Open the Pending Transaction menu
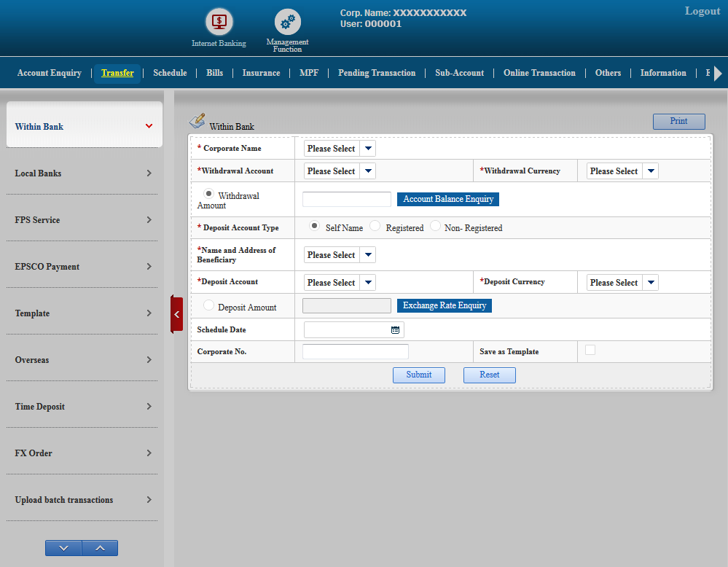The image size is (728, 567). [377, 73]
